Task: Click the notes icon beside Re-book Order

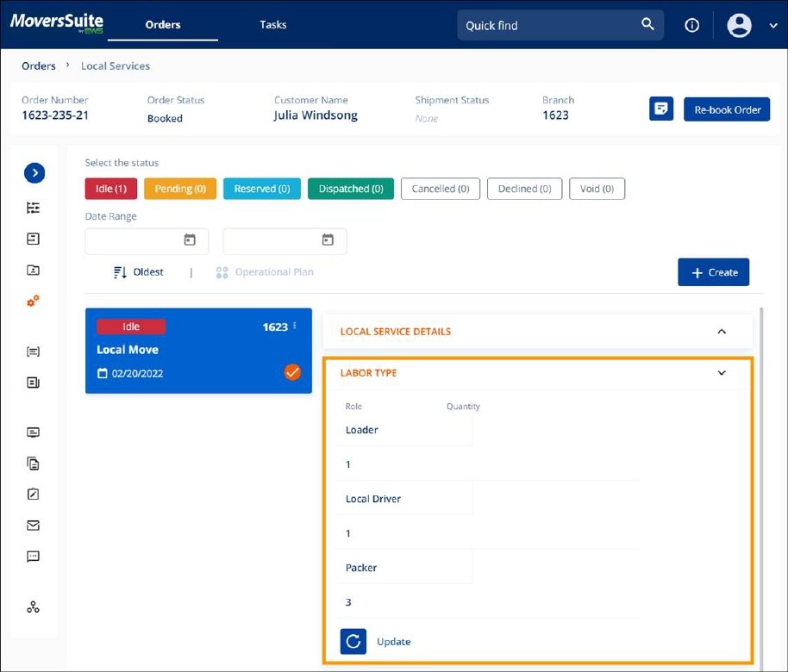Action: 660,109
